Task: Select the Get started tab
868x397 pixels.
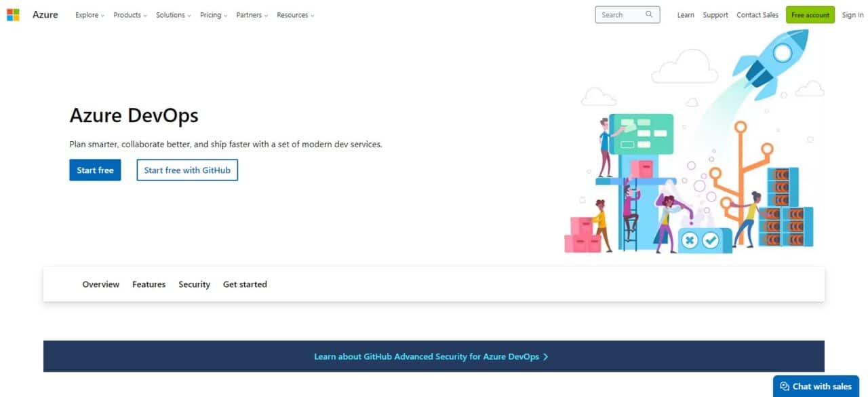Action: (x=245, y=284)
